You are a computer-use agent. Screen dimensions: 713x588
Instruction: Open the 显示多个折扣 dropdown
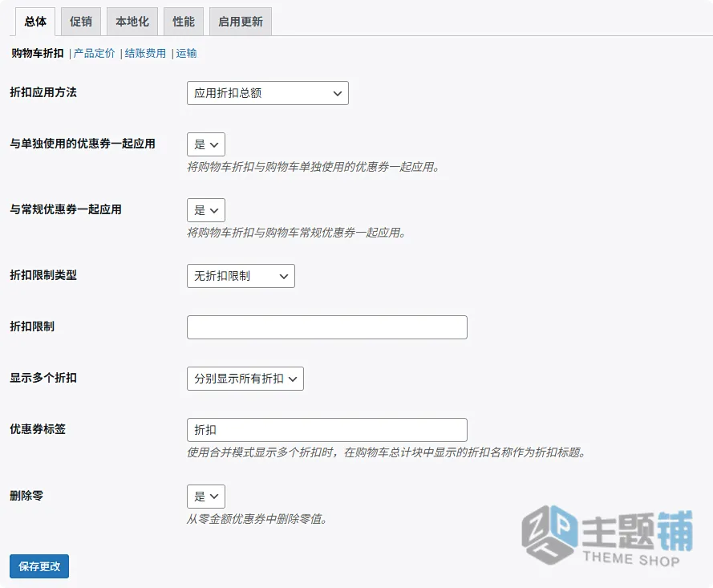point(245,379)
